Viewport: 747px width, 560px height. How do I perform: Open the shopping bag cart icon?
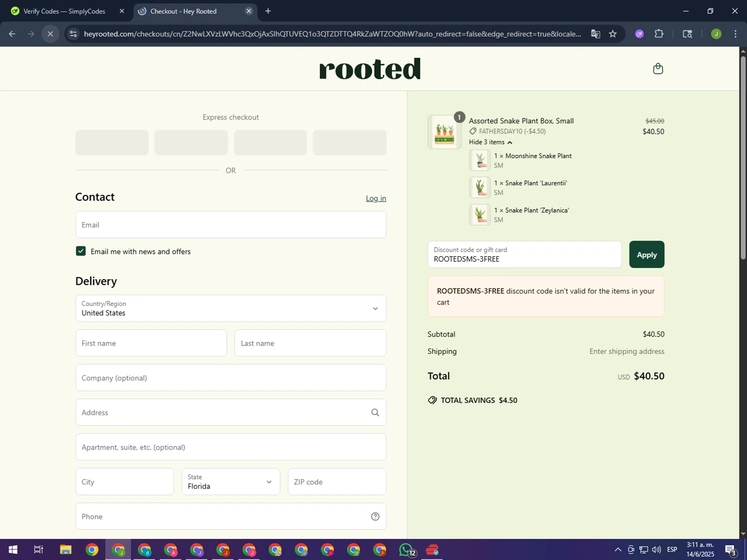coord(658,69)
